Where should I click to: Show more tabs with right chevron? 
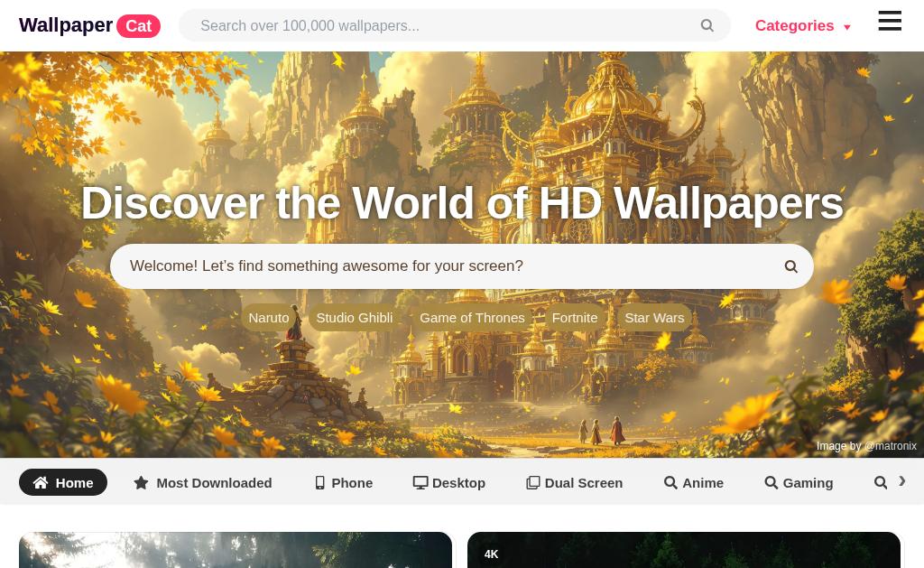tap(901, 481)
